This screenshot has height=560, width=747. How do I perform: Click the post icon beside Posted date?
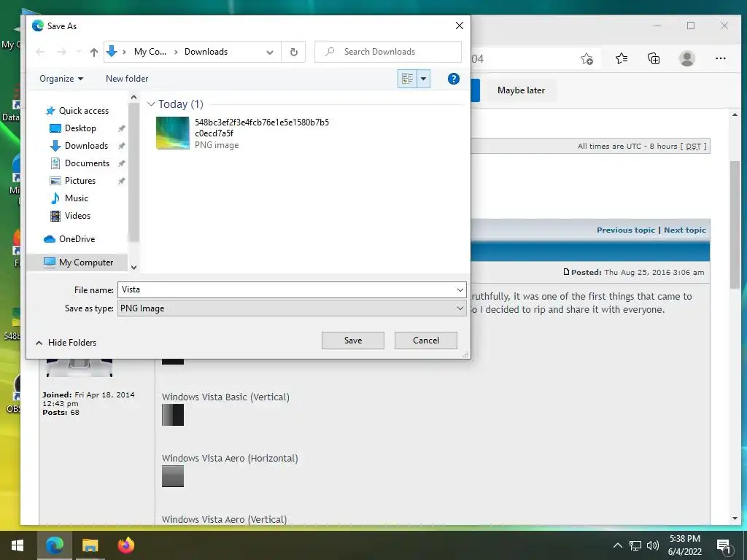(566, 272)
